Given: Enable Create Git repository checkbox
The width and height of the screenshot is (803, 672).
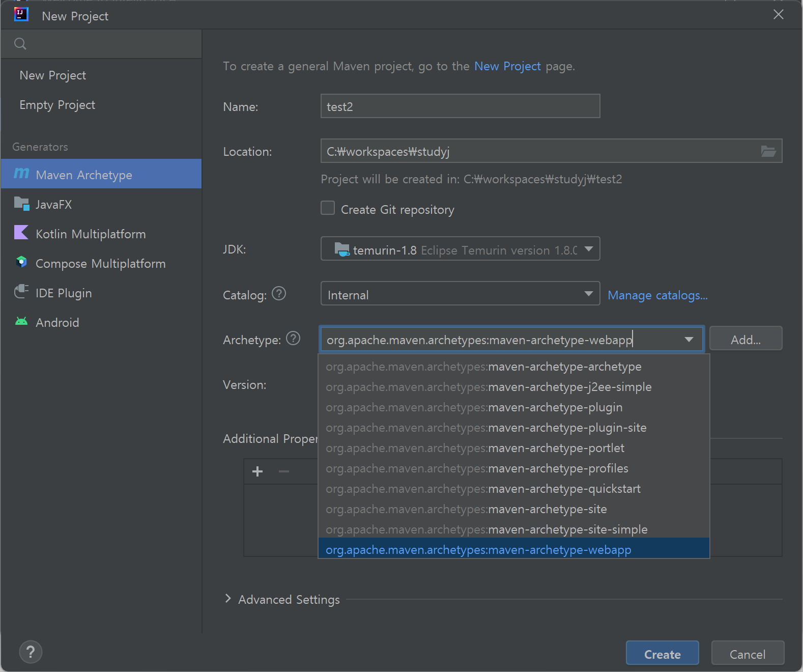Looking at the screenshot, I should point(328,208).
